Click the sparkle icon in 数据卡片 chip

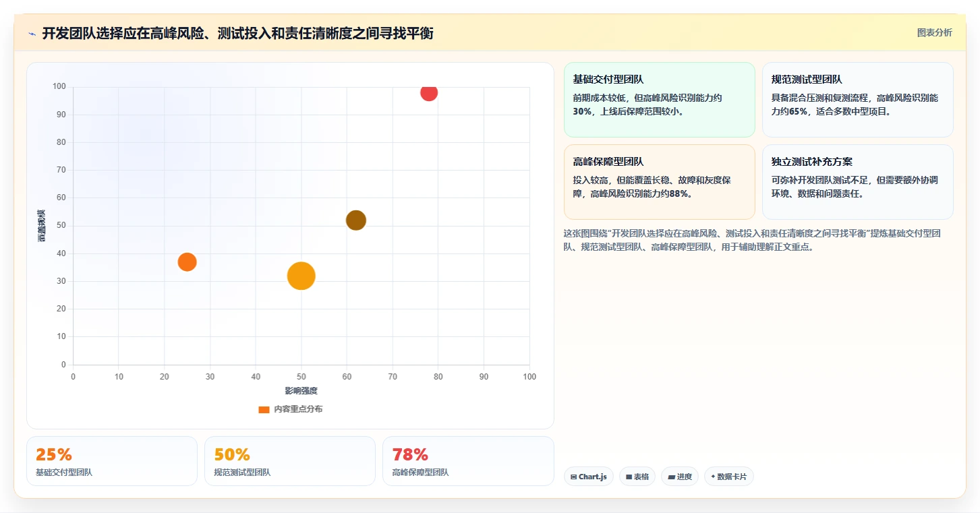(713, 477)
